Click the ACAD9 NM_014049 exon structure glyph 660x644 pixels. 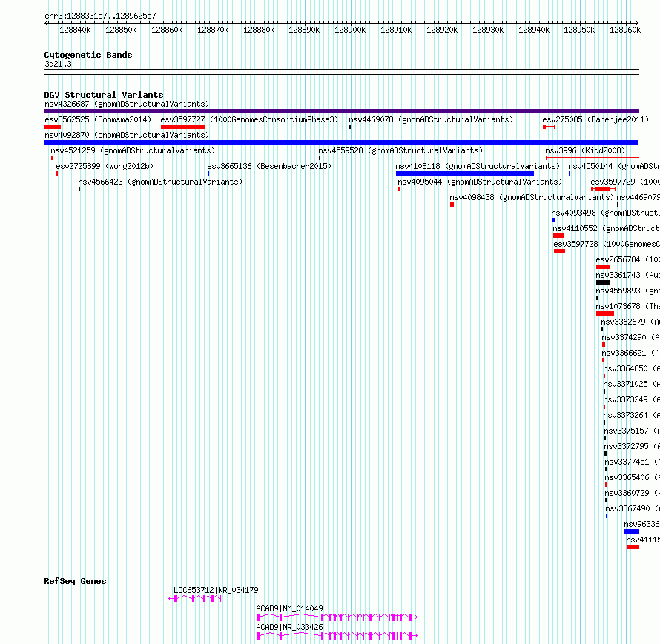(x=337, y=617)
